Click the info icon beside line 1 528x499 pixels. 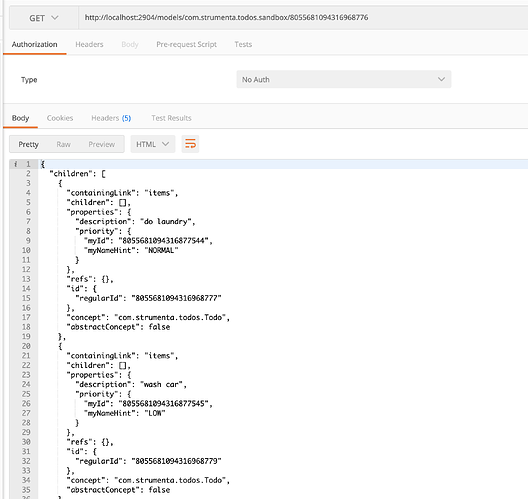coord(15,164)
